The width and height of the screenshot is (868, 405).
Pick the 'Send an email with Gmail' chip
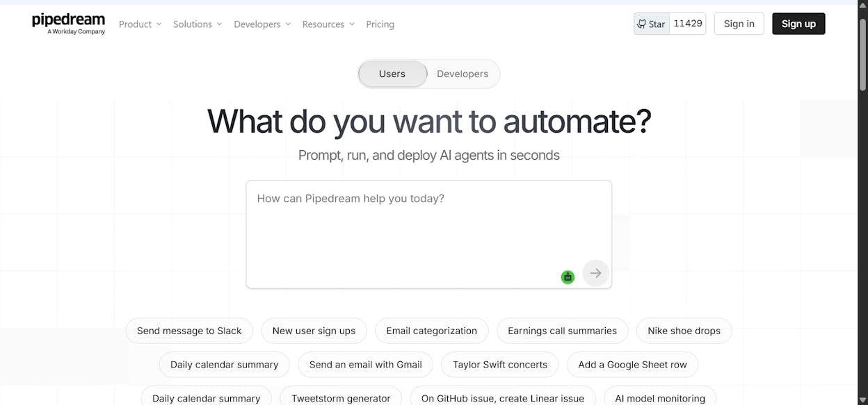pos(365,364)
